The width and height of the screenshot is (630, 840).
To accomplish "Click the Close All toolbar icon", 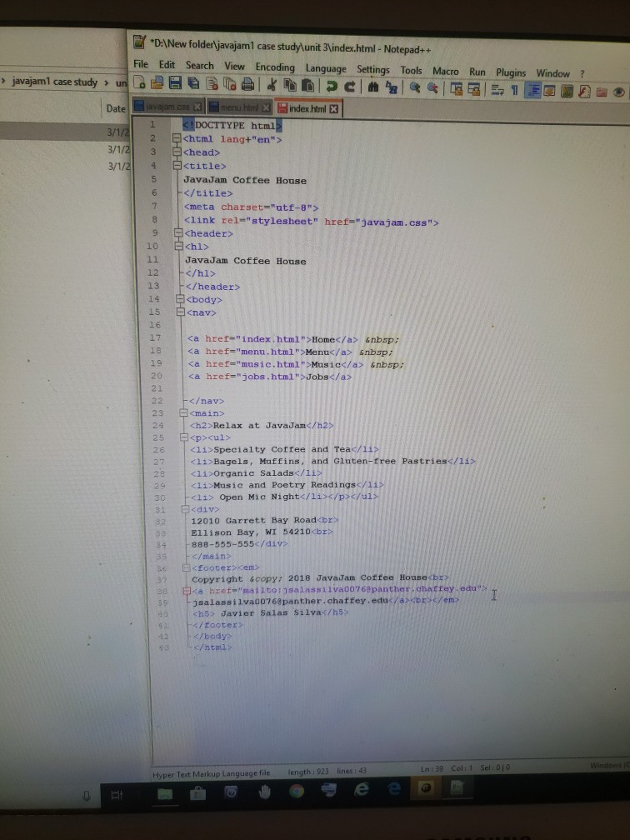I will tap(230, 84).
